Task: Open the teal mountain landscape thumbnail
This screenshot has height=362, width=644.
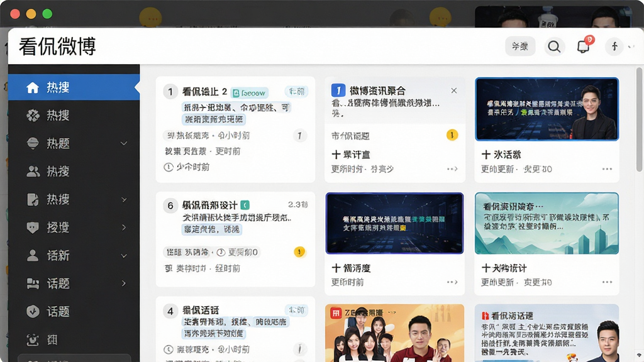Action: coord(547,223)
